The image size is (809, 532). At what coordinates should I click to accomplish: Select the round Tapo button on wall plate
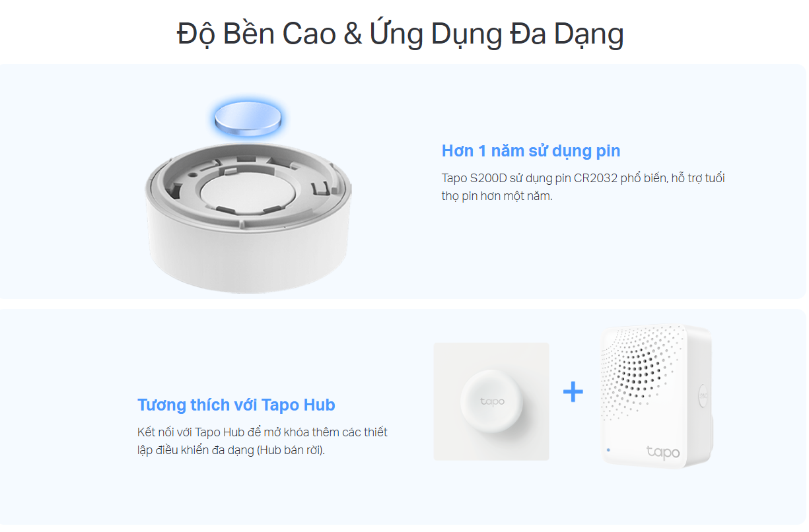(x=491, y=402)
